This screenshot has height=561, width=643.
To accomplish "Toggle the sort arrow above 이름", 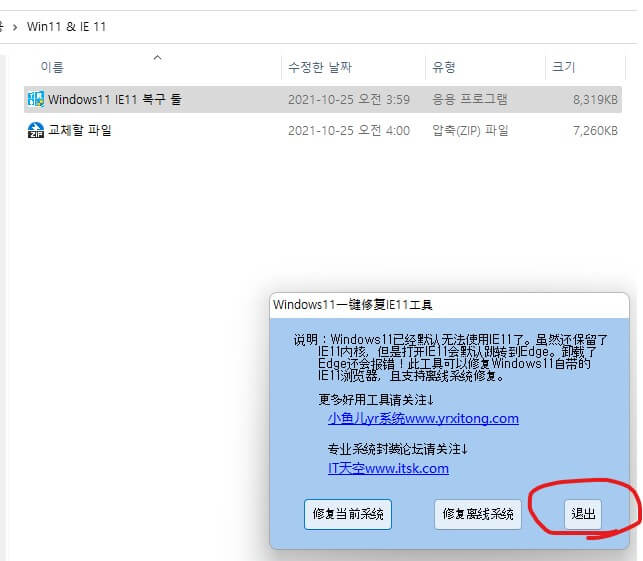I will click(157, 57).
